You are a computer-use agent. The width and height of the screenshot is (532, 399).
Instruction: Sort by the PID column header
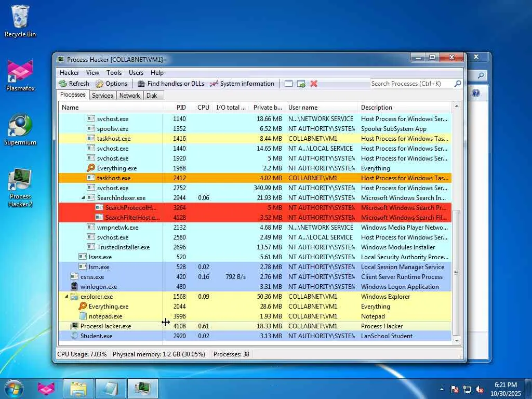click(x=176, y=107)
